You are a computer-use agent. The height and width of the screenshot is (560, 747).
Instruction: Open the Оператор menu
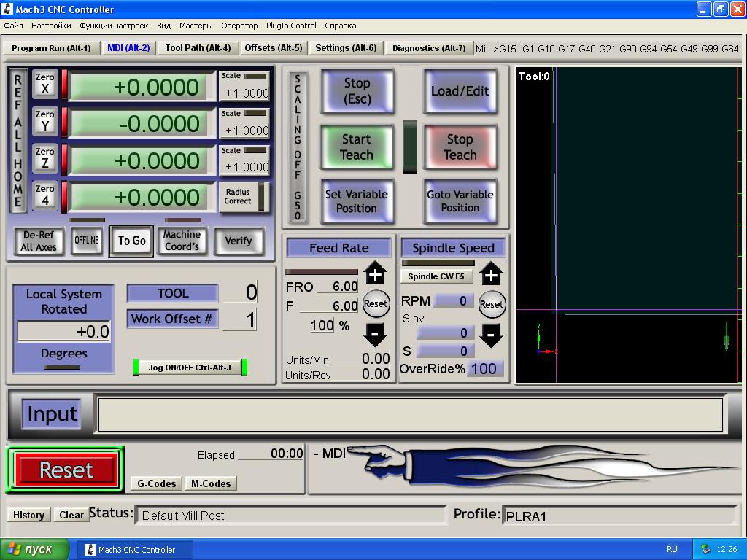point(239,26)
